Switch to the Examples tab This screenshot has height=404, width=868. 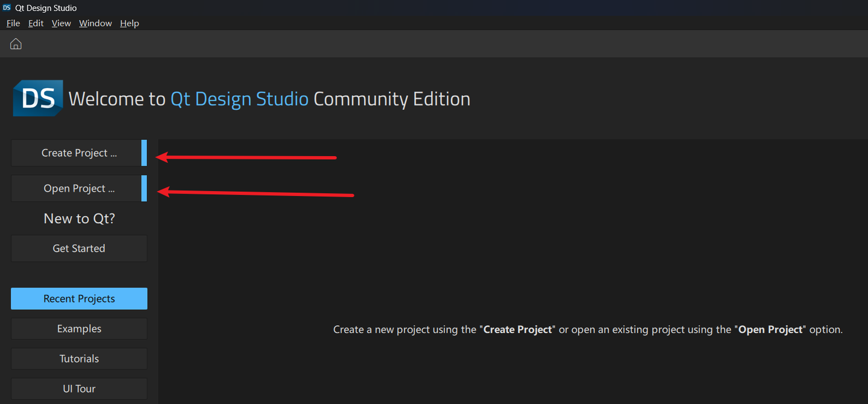tap(79, 329)
